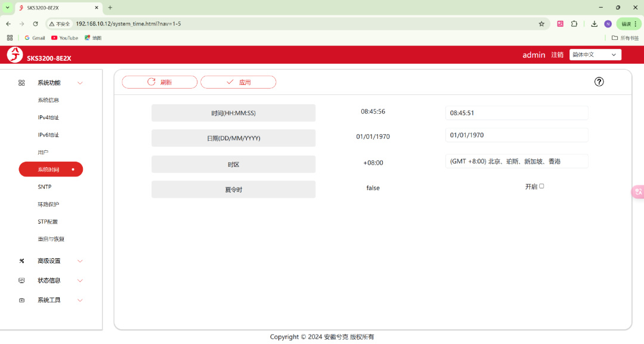Open the 重启与恢复 menu item
Screen dimensions: 644x344
pos(51,239)
